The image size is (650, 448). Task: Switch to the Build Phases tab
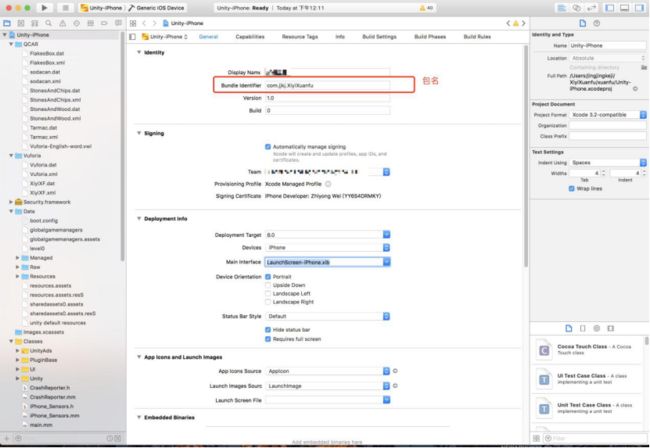[x=430, y=36]
